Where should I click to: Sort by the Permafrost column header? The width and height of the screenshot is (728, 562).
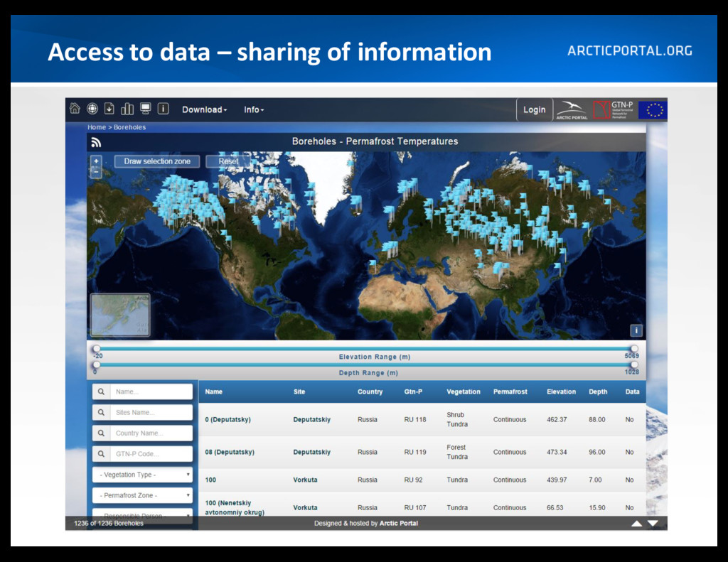click(510, 391)
